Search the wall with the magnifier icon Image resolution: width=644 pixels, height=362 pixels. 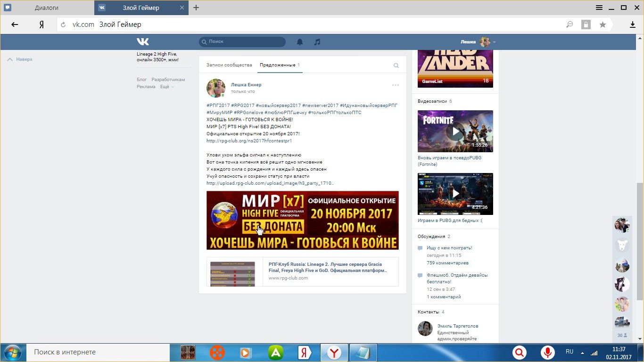pos(396,66)
